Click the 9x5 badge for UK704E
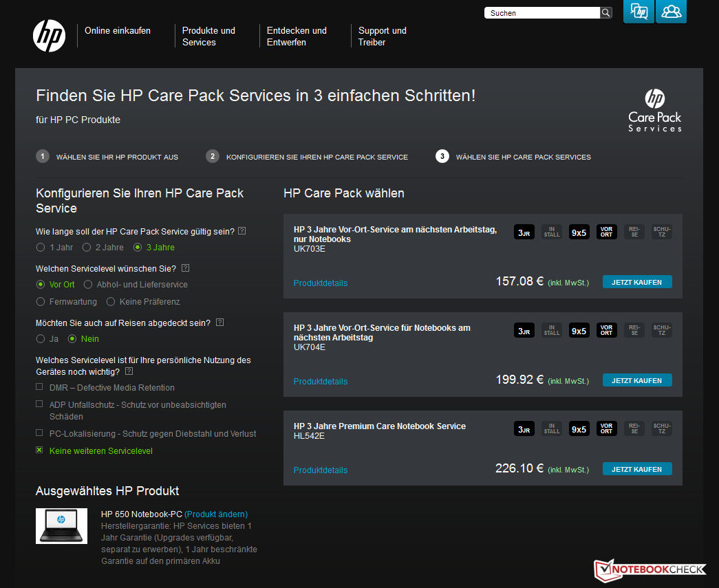This screenshot has height=588, width=719. pos(579,330)
